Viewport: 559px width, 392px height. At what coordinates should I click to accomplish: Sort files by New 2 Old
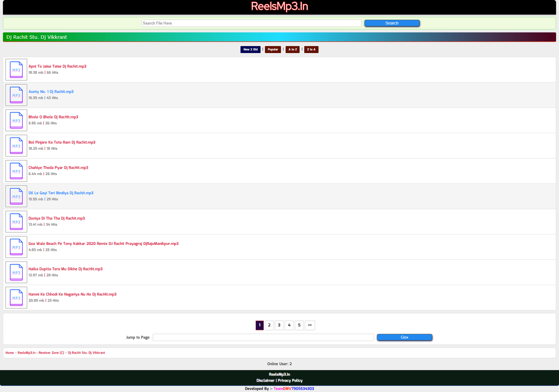pyautogui.click(x=250, y=50)
